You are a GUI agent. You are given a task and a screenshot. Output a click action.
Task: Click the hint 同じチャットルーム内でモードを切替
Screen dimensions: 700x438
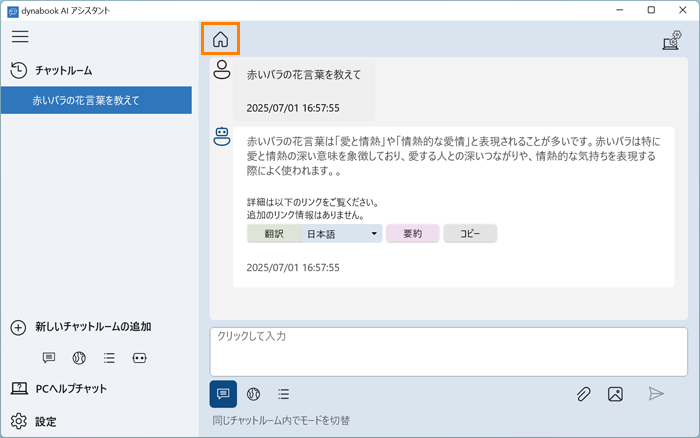point(281,420)
